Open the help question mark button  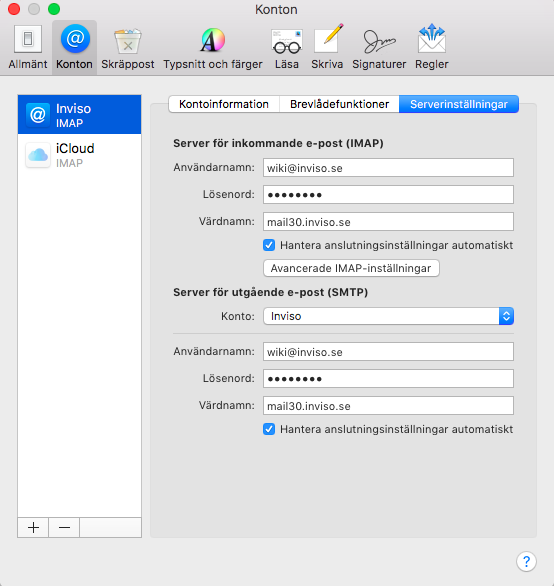[x=526, y=561]
